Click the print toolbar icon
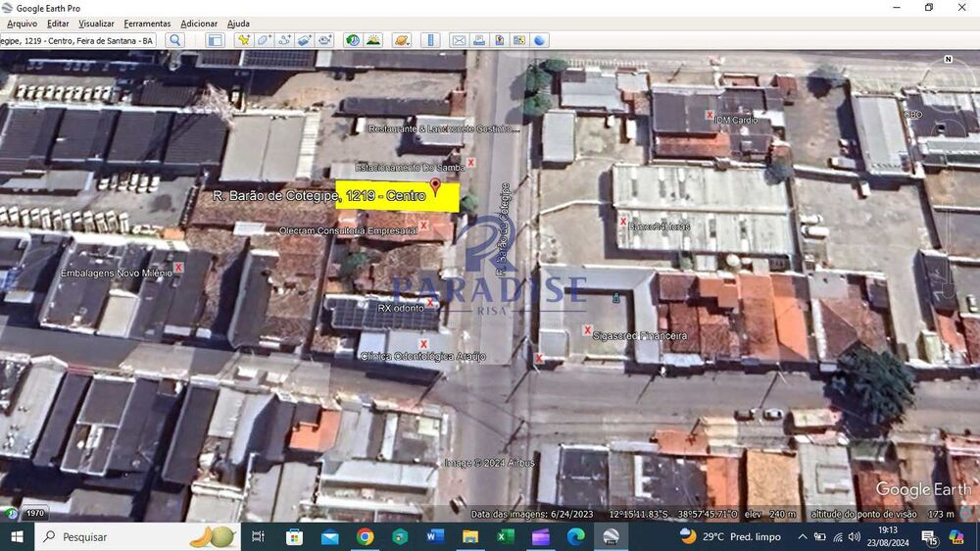The height and width of the screenshot is (551, 980). coord(479,40)
